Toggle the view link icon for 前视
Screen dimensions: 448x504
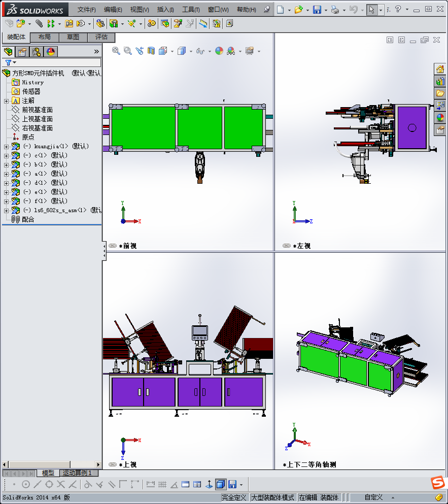113,246
